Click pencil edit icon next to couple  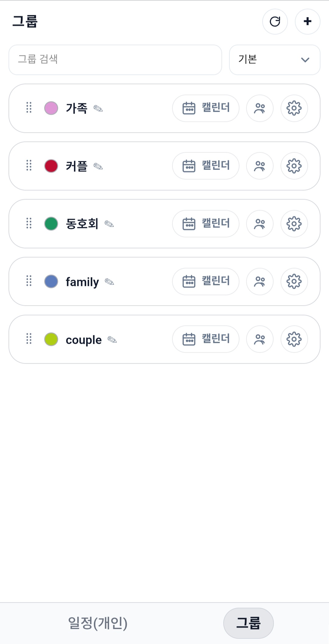tap(112, 340)
